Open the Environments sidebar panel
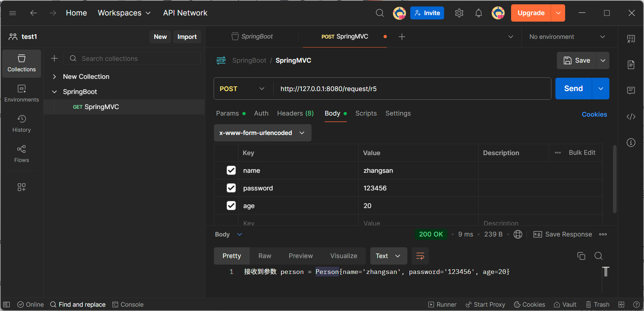This screenshot has width=644, height=311. point(22,94)
